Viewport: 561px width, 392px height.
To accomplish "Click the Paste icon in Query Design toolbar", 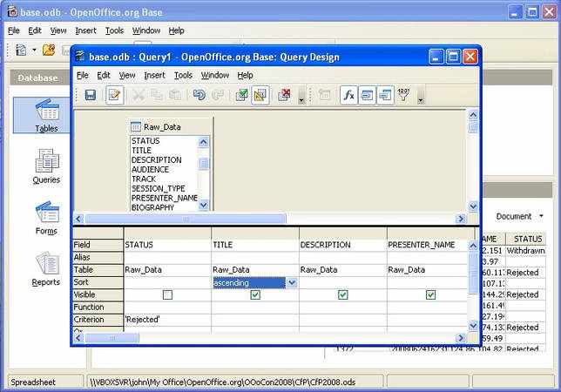I will [175, 95].
